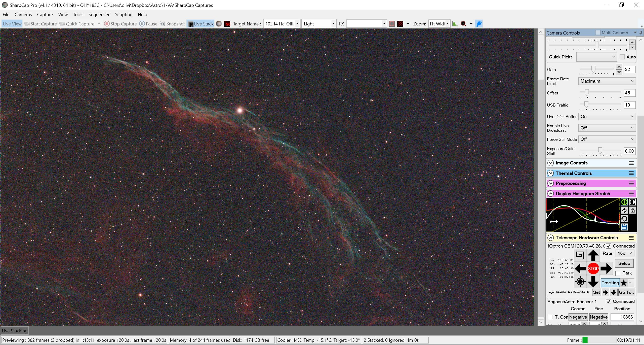Click the red STOP mount button
This screenshot has width=644, height=345.
[x=593, y=268]
